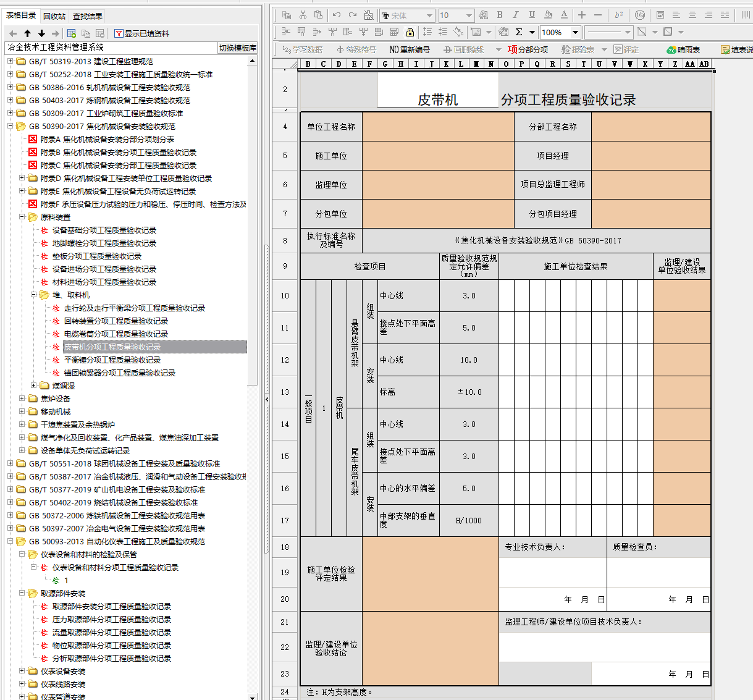Expand the GB/T 50319-2013 建设工程监理规范 node
The height and width of the screenshot is (700, 753).
pyautogui.click(x=10, y=61)
